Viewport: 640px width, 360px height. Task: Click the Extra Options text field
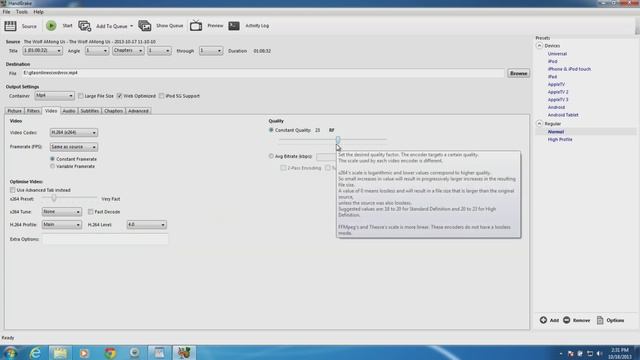105,239
